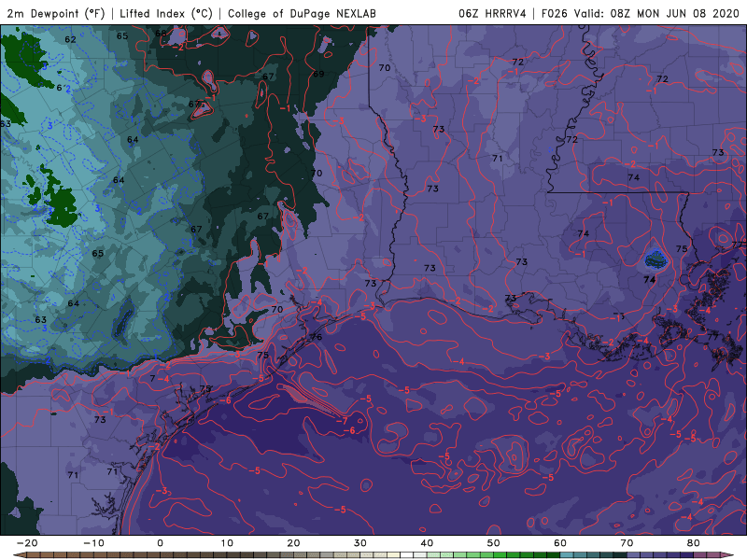The width and height of the screenshot is (747, 560).
Task: Click the 'F026 Valid: 08Z MON JUN 08 2020' text
Action: click(641, 13)
